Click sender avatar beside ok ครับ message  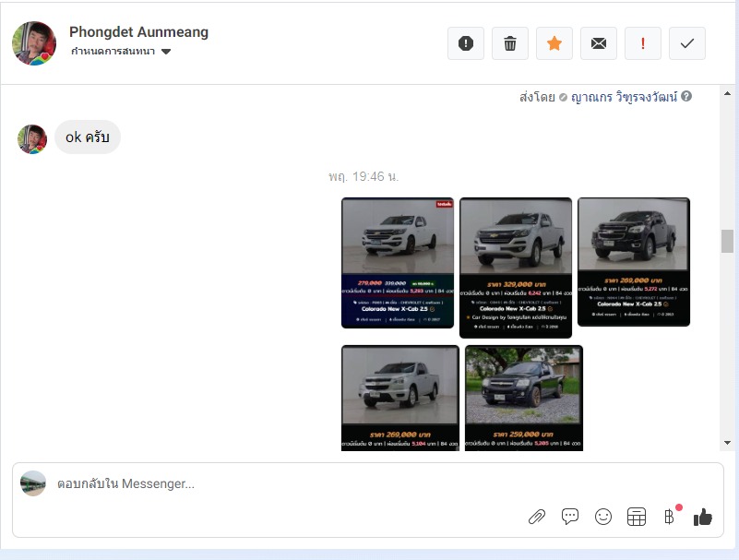(32, 139)
